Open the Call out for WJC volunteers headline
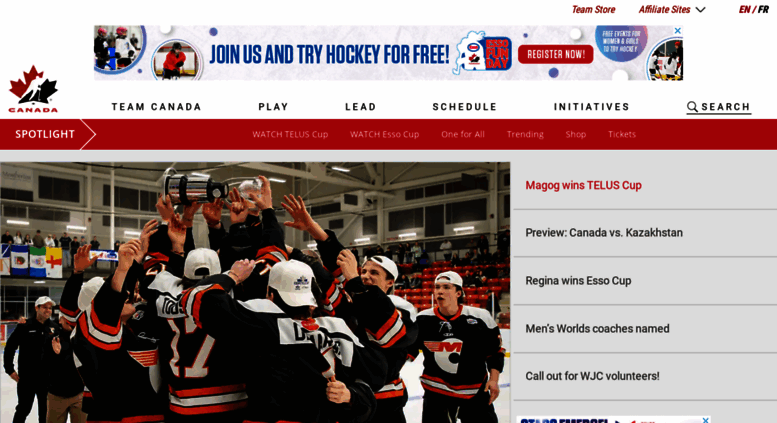777x423 pixels. pyautogui.click(x=592, y=376)
